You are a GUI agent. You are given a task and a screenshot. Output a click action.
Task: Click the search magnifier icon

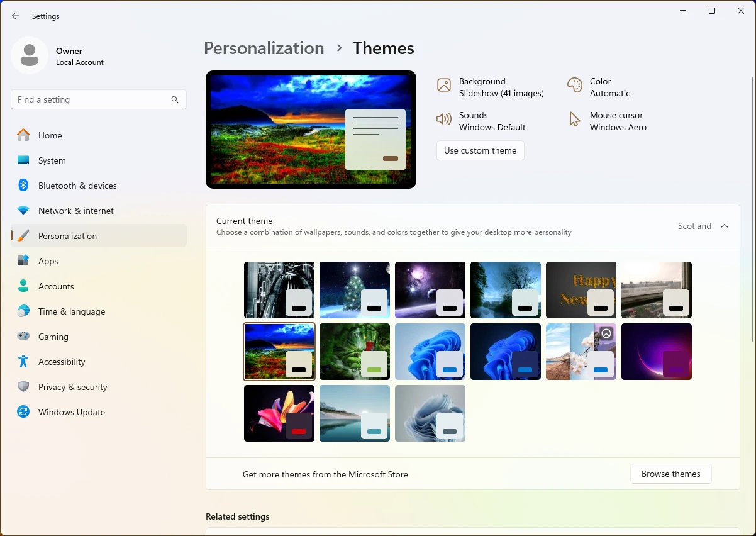point(175,99)
